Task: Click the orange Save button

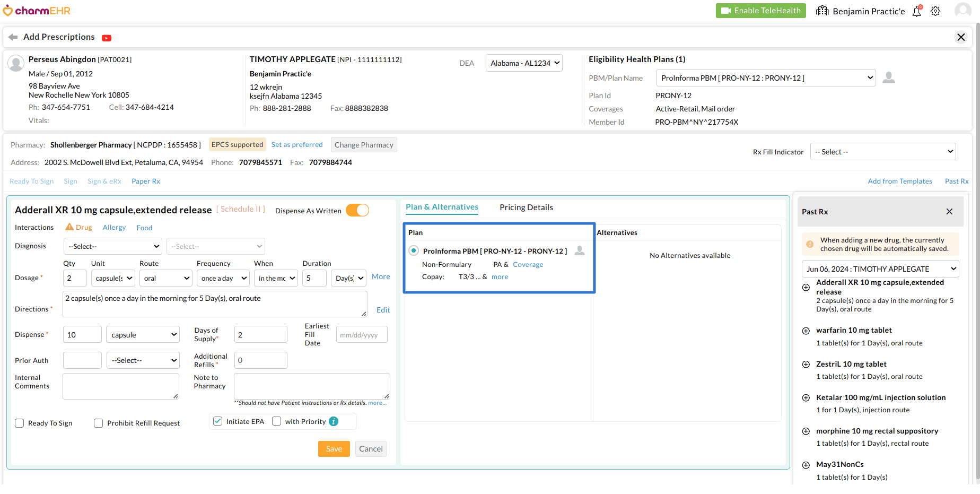Action: click(334, 449)
